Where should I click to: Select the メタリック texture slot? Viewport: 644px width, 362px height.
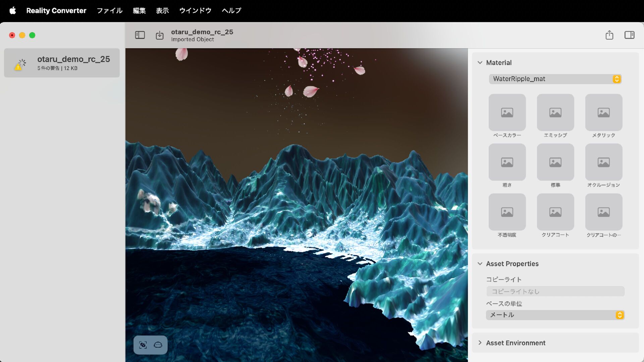[603, 113]
